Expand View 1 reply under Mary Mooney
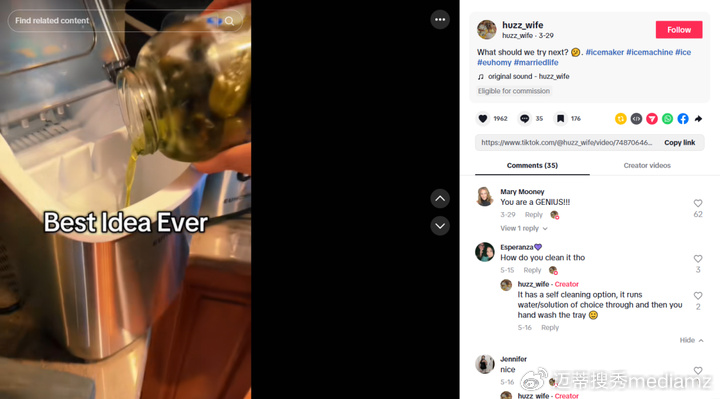The height and width of the screenshot is (399, 720). [523, 228]
